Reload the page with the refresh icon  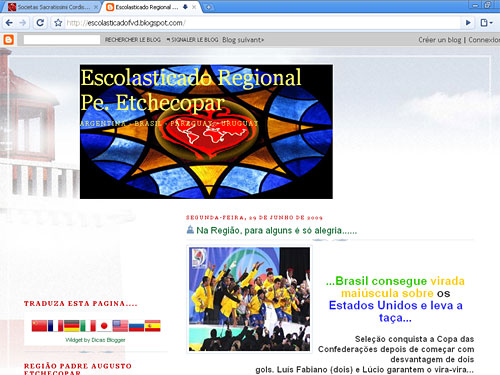click(x=40, y=23)
